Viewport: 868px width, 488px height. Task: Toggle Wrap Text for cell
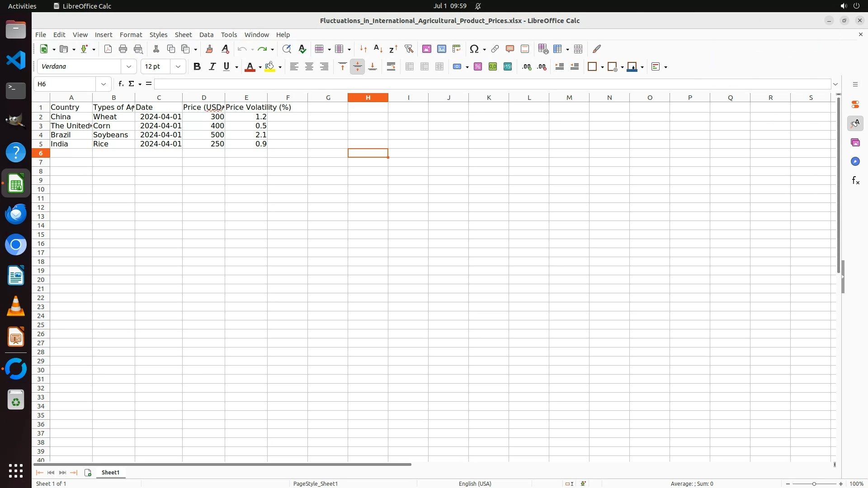(391, 67)
